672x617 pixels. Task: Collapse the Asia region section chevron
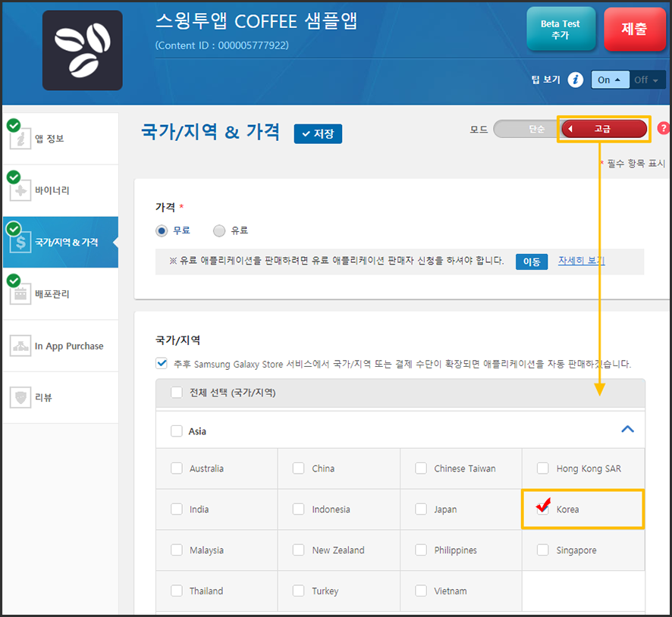pos(627,429)
